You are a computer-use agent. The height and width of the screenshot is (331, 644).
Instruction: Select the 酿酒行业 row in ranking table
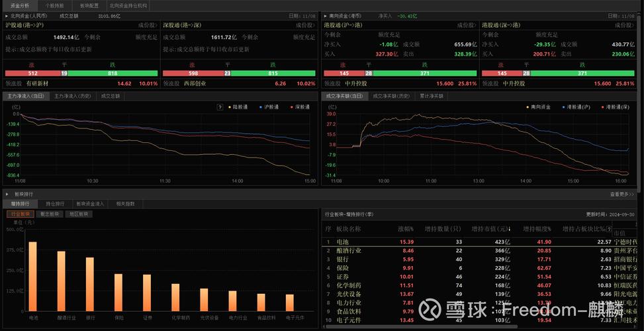point(349,251)
